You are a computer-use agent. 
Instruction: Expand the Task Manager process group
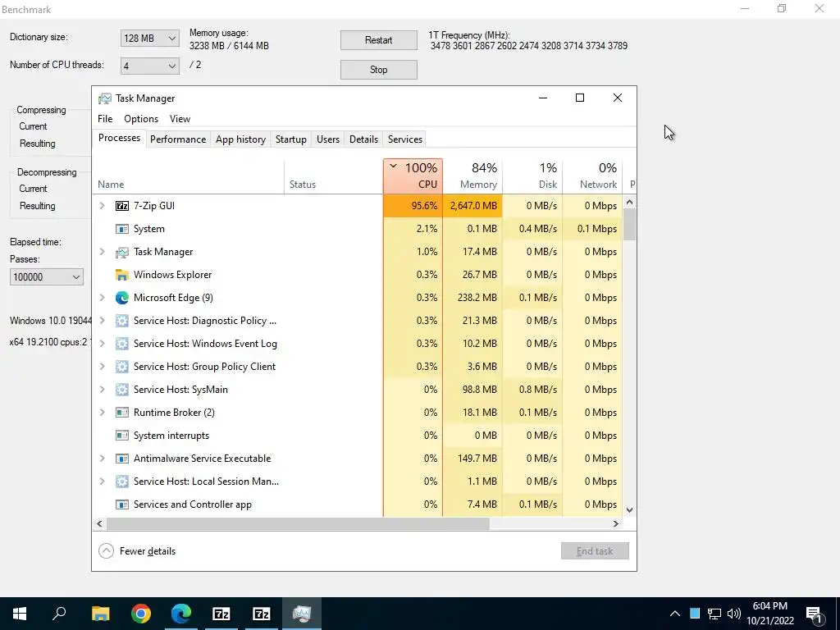coord(102,252)
